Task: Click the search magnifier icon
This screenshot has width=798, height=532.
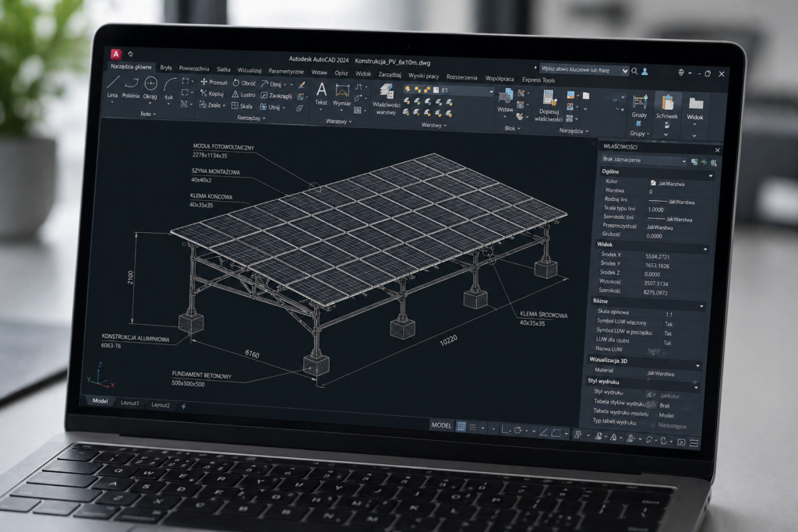Action: [634, 71]
